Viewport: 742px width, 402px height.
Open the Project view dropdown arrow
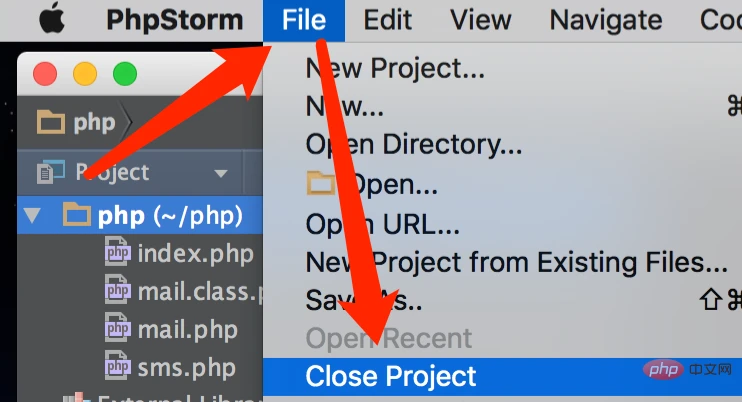(x=221, y=173)
